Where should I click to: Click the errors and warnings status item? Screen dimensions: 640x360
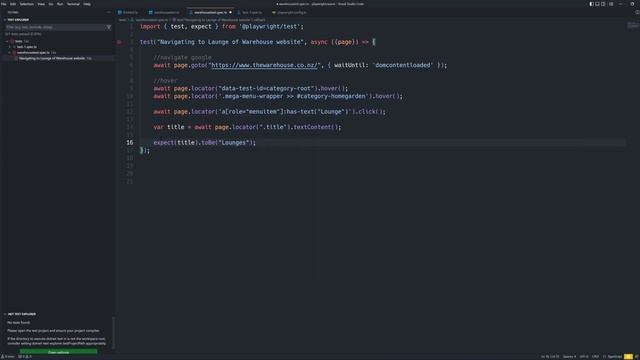coord(24,357)
